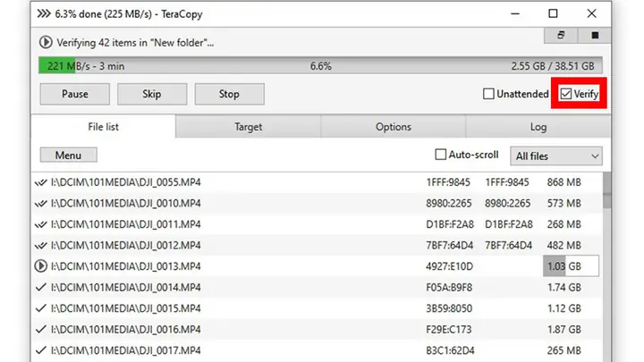Click in-progress play icon for DJI_0013.MP4

tap(40, 266)
